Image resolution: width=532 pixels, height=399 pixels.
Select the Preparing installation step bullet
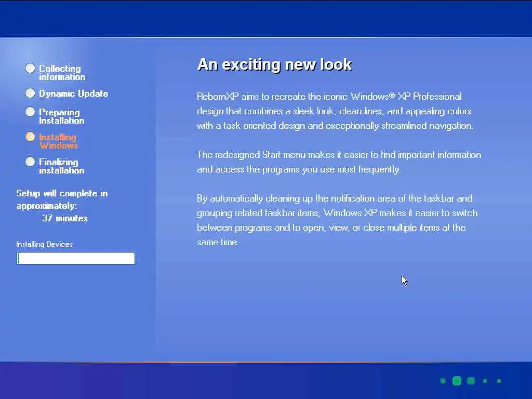[30, 112]
